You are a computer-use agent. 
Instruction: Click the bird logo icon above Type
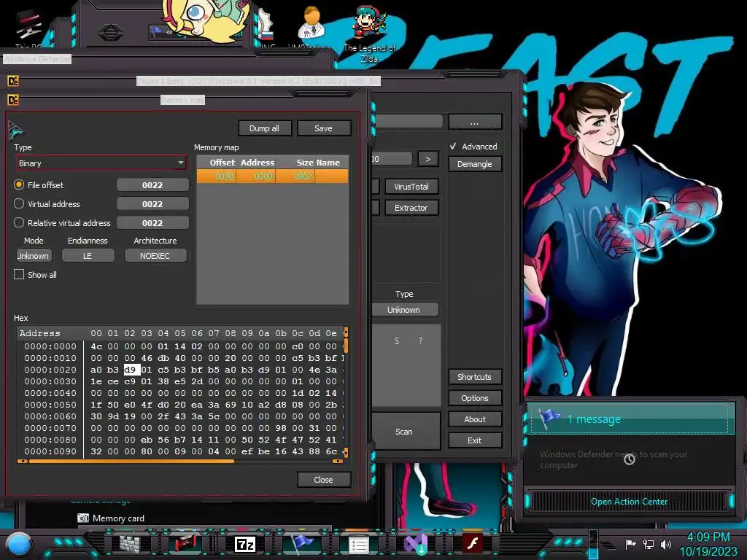click(x=15, y=130)
